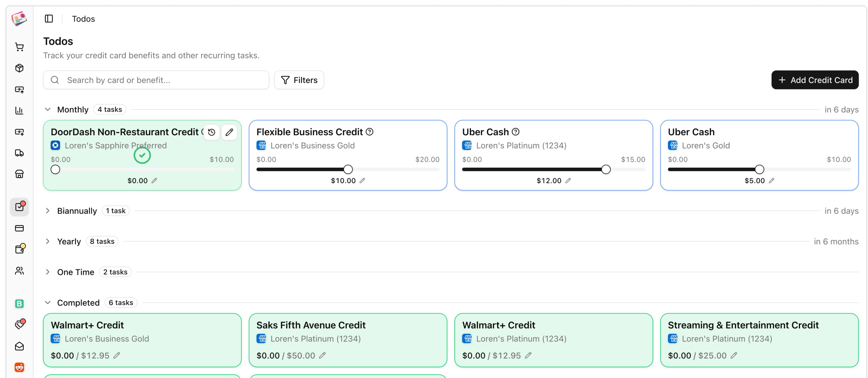Click 'Loren's Sapphire Preferred' card name

[116, 145]
